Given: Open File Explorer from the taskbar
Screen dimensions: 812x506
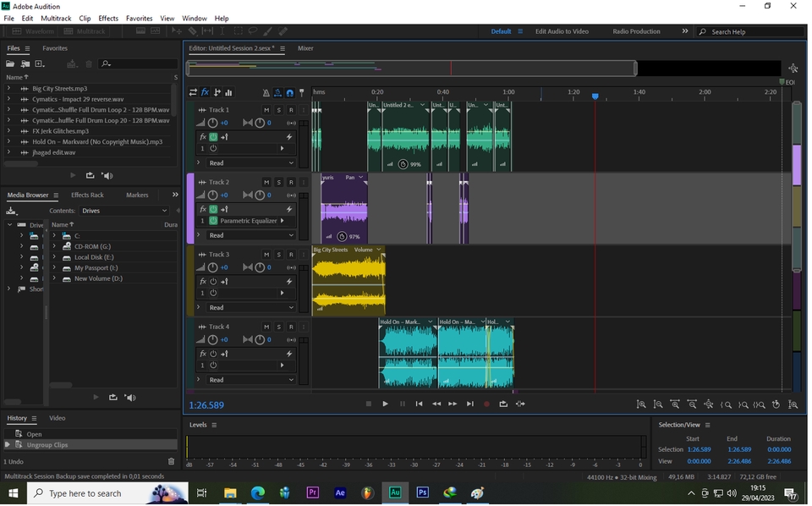Looking at the screenshot, I should tap(230, 493).
